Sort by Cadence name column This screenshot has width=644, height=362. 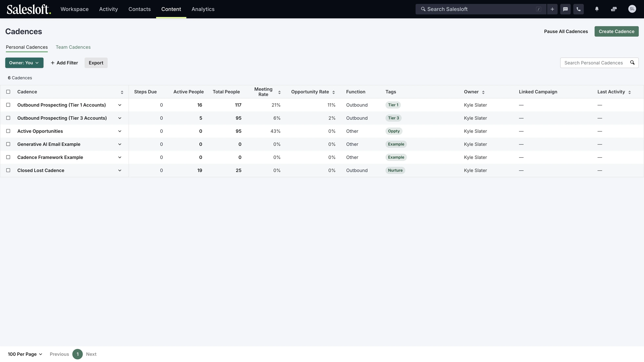pyautogui.click(x=122, y=92)
